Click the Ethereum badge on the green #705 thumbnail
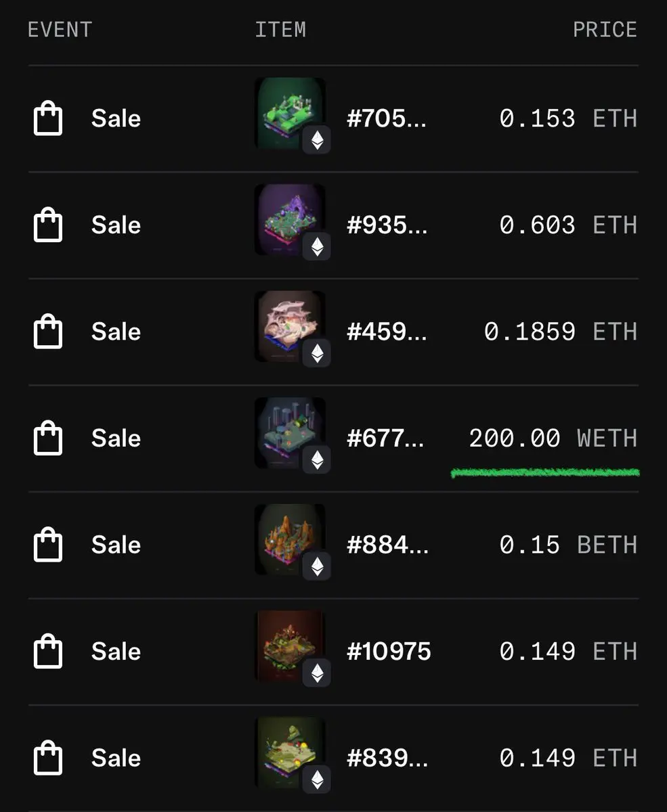 point(316,139)
